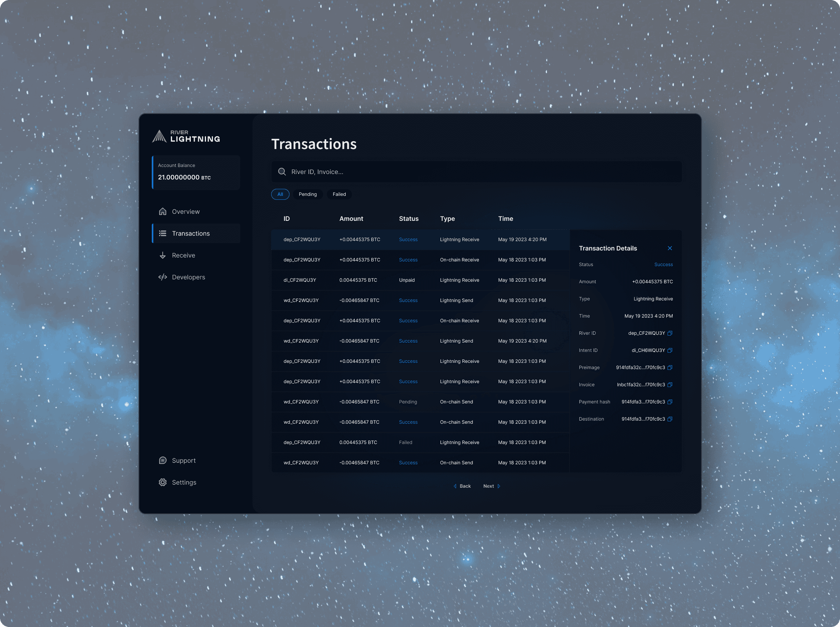Filter transactions by Pending
The height and width of the screenshot is (627, 840).
point(307,194)
